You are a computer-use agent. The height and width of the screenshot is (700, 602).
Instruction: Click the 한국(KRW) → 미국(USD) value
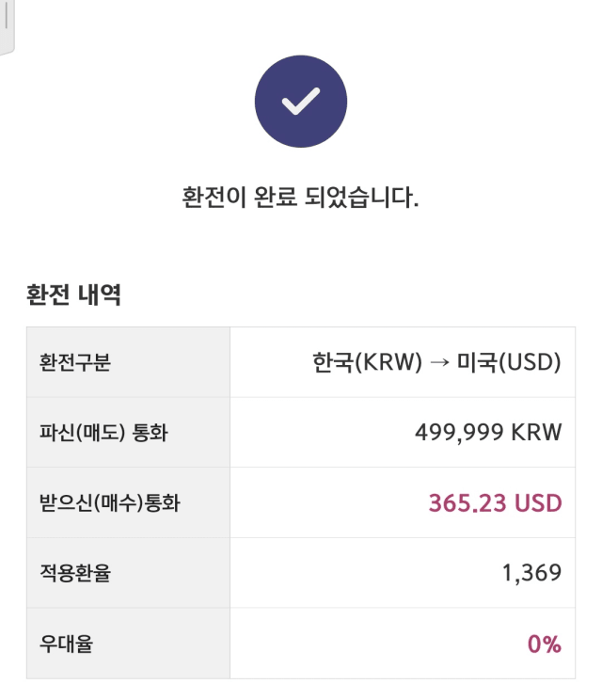[x=436, y=362]
